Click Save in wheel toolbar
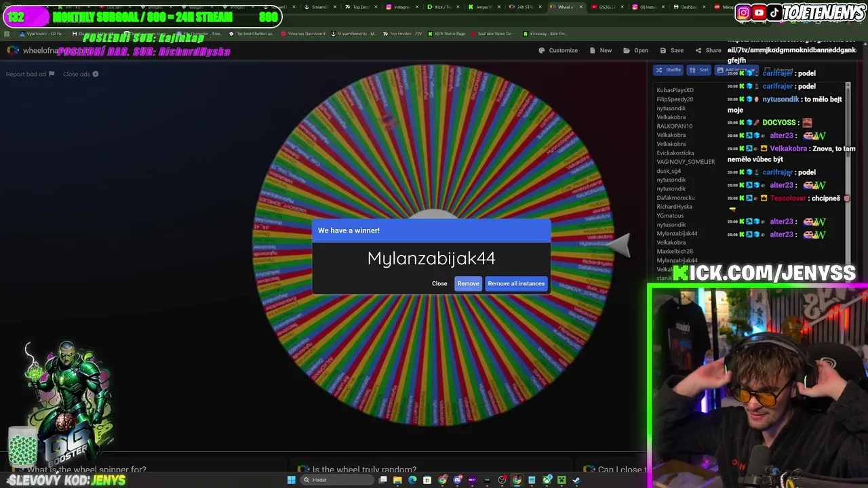 (671, 50)
